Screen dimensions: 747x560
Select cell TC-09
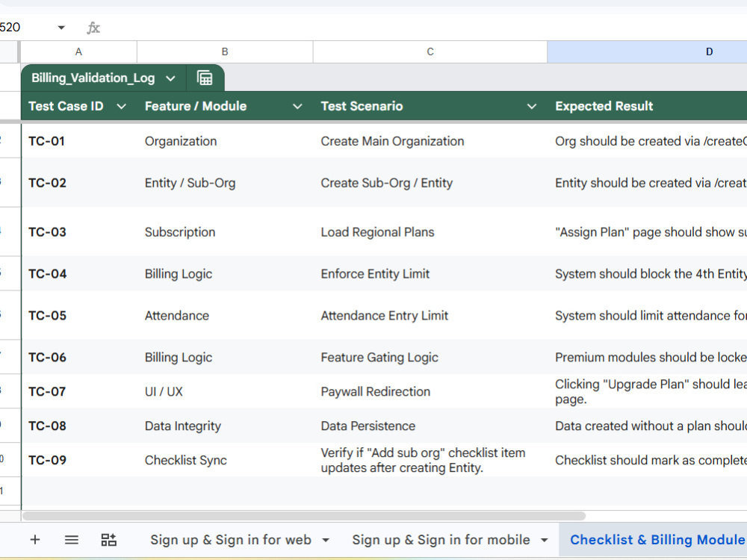79,460
